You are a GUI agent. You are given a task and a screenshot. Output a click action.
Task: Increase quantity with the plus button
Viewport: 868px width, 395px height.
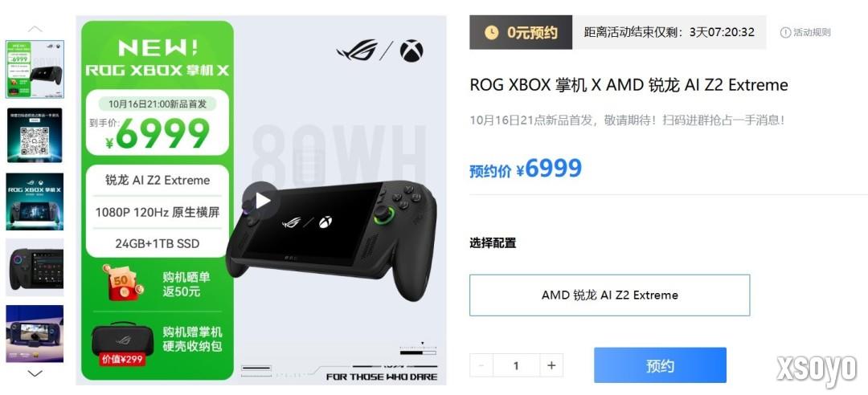551,365
